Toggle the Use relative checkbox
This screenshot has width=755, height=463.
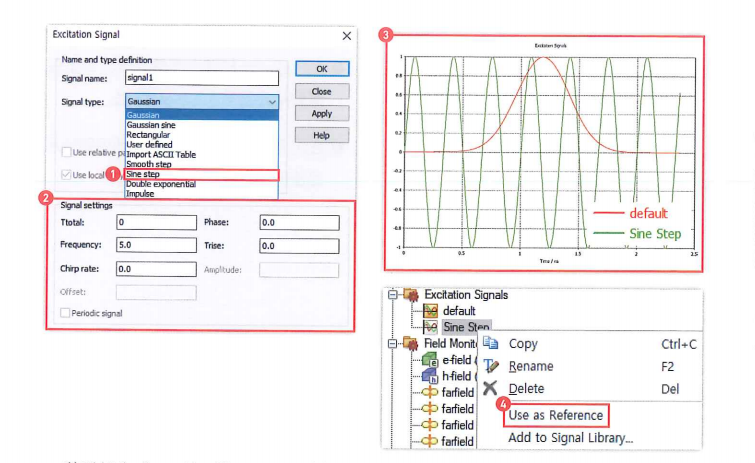coord(66,153)
